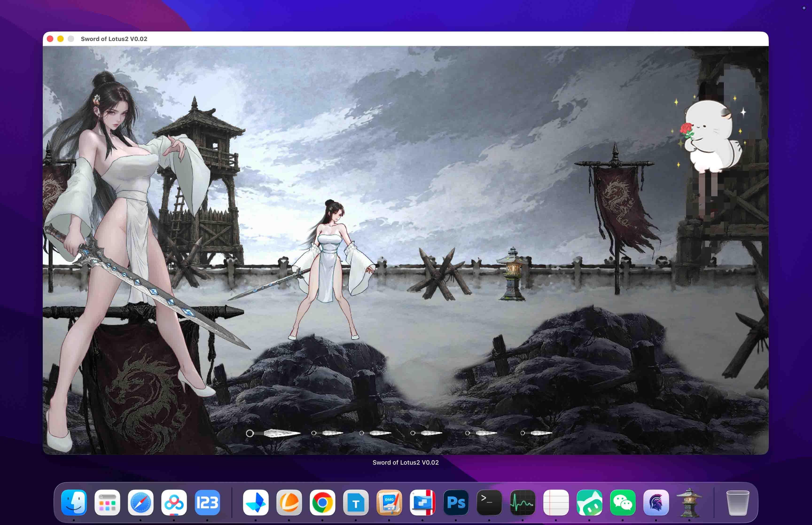Open the blue cloud-loops app icon next to Safari
This screenshot has width=812, height=525.
point(174,502)
